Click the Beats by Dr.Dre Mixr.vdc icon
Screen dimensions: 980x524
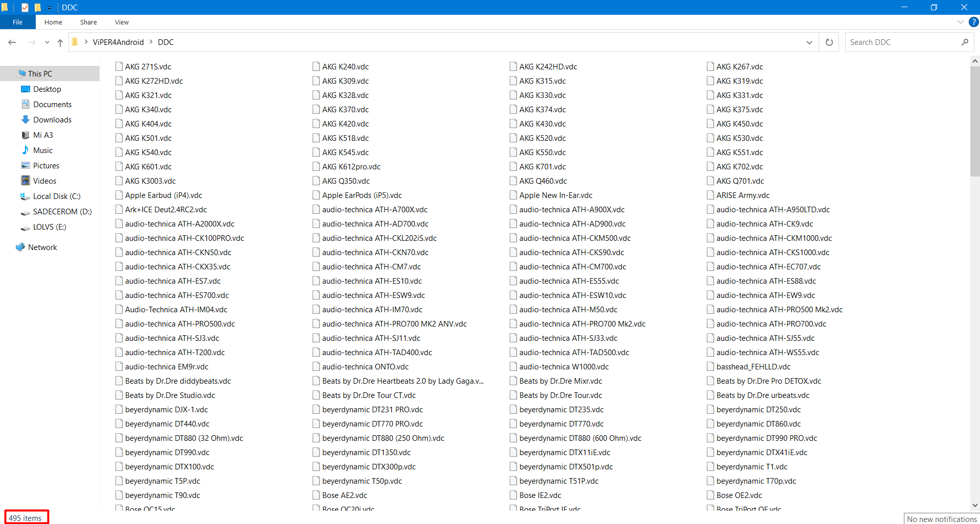pyautogui.click(x=513, y=381)
